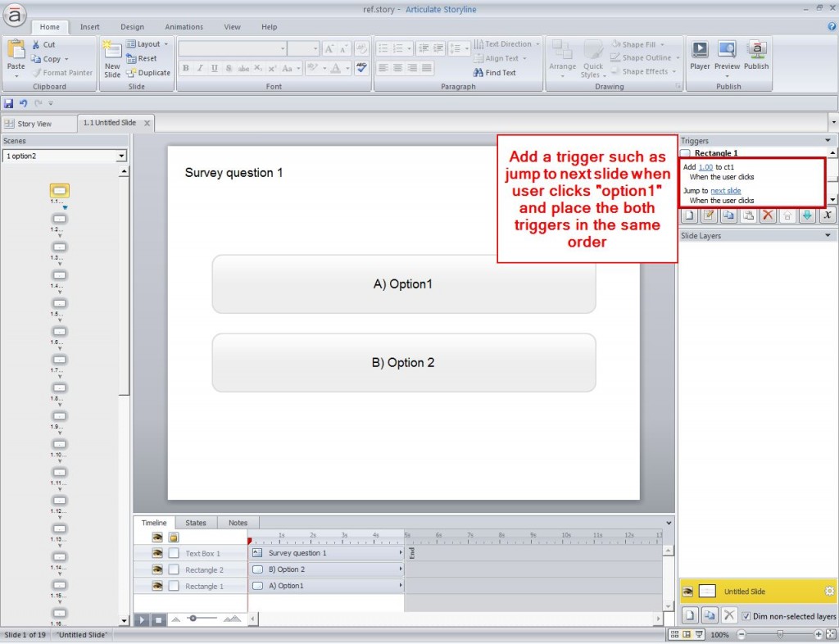Open Untitled Slide layer properties gear

point(829,592)
